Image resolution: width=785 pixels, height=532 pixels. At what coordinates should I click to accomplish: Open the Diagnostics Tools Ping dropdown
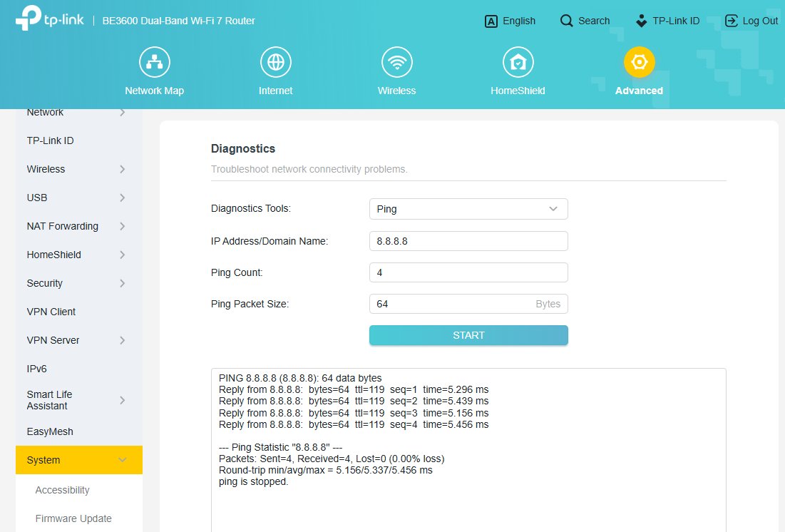tap(468, 209)
